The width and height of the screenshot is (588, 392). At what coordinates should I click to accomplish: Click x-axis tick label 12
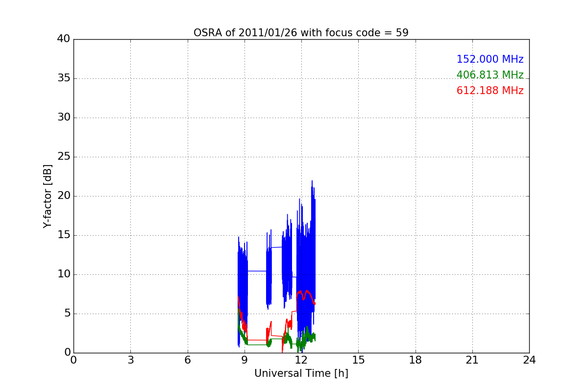pos(301,360)
